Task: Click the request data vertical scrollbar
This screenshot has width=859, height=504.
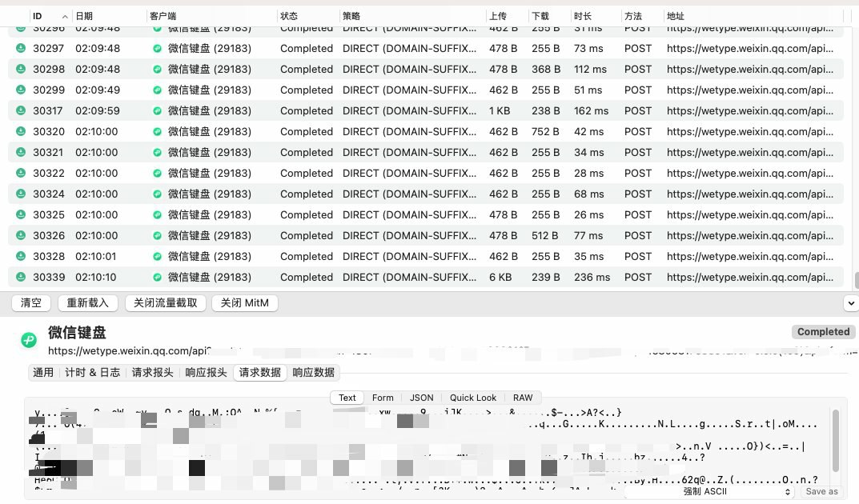Action: click(835, 441)
